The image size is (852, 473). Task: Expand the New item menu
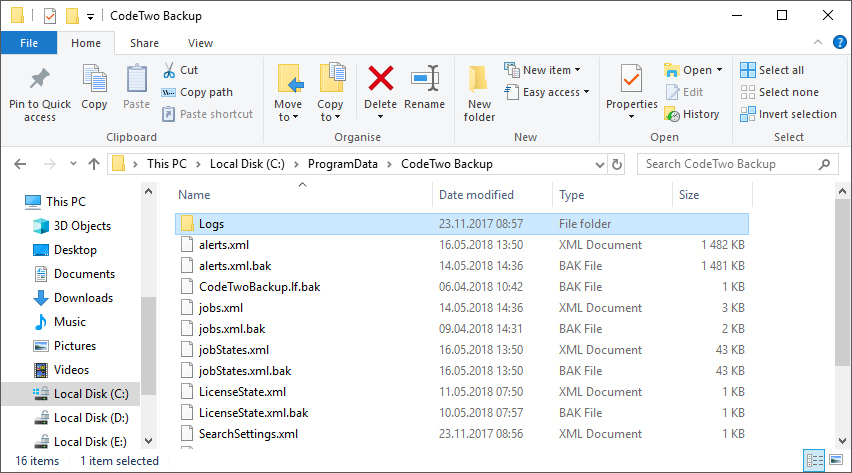(542, 70)
